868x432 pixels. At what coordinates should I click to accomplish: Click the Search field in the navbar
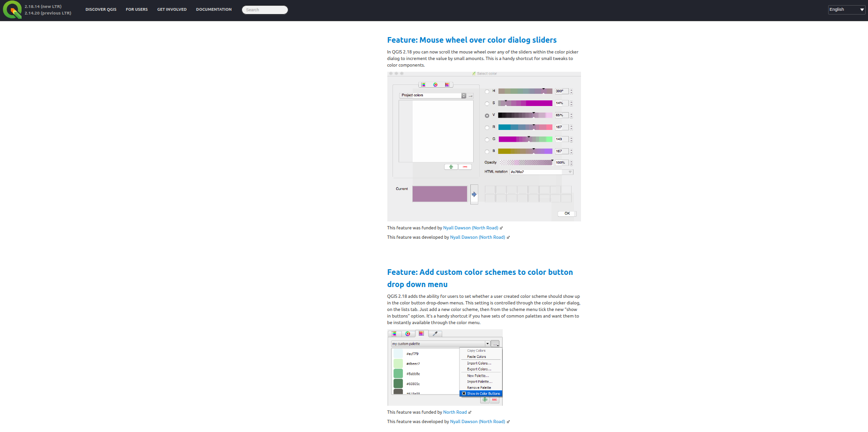pyautogui.click(x=265, y=10)
